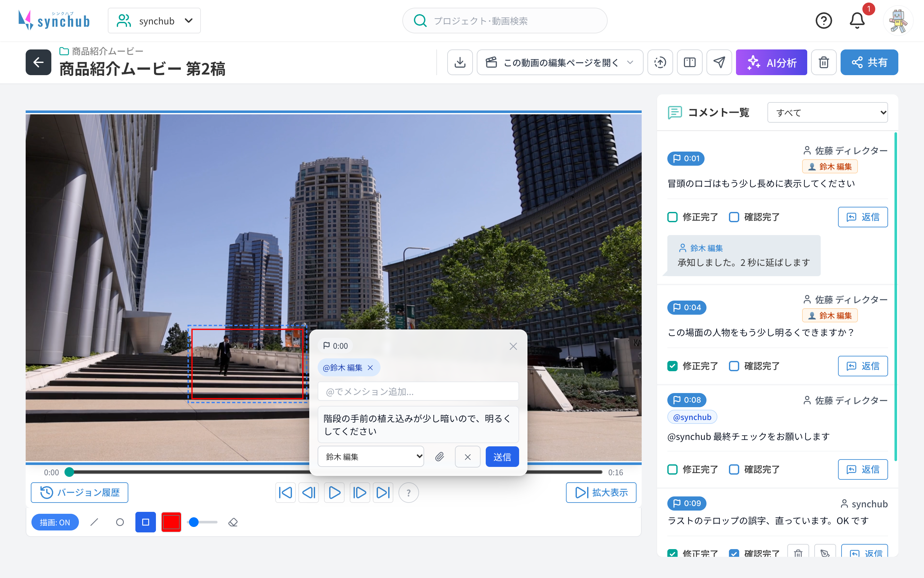Open the user avatar menu
This screenshot has height=578, width=924.
(x=898, y=21)
